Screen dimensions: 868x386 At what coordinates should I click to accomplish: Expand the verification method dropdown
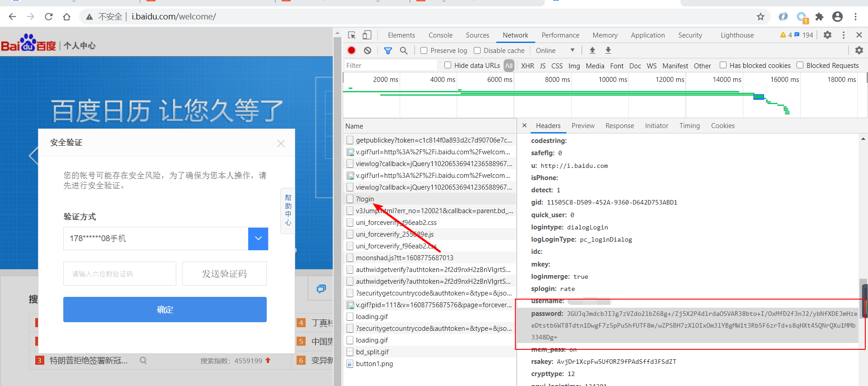pyautogui.click(x=258, y=238)
